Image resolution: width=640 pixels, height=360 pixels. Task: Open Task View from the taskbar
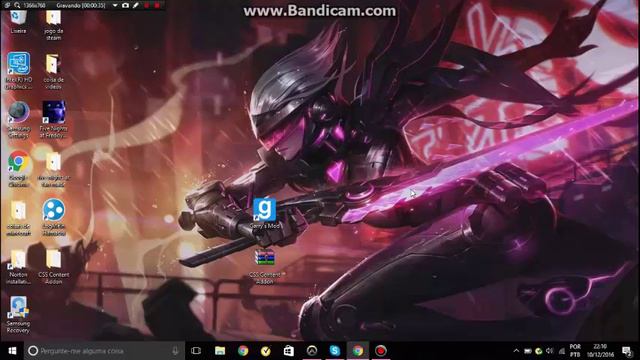pyautogui.click(x=196, y=351)
